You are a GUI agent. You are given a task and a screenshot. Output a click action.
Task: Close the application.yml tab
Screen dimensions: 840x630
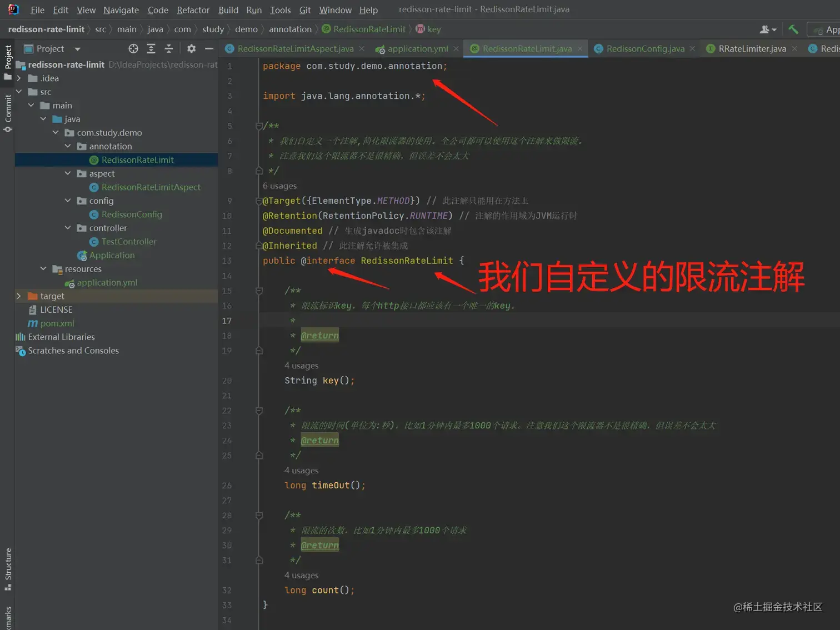[x=456, y=49]
